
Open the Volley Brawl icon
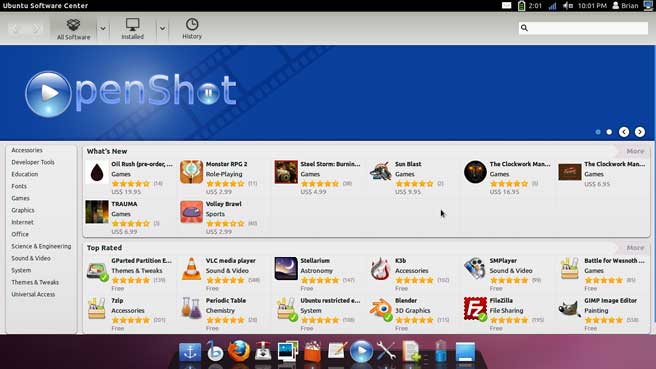[x=192, y=212]
